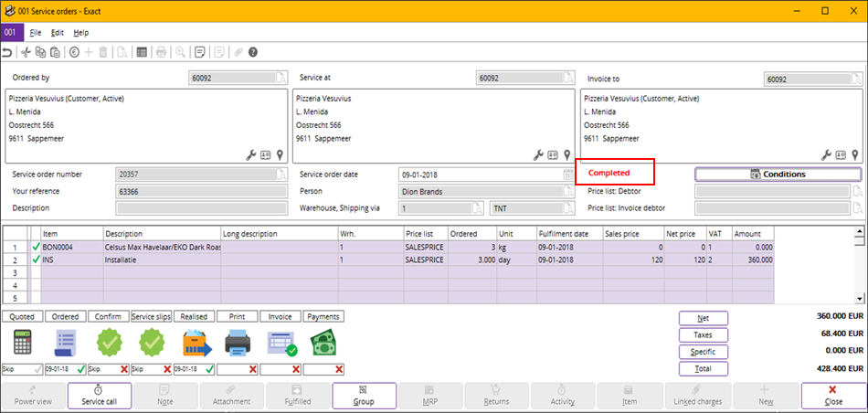This screenshot has height=413, width=868.
Task: Click the Skip status box under Service slips
Action: (x=151, y=369)
